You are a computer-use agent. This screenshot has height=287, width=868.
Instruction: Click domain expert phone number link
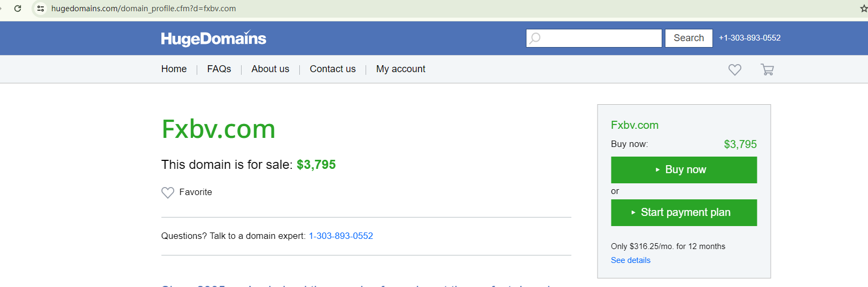point(340,236)
